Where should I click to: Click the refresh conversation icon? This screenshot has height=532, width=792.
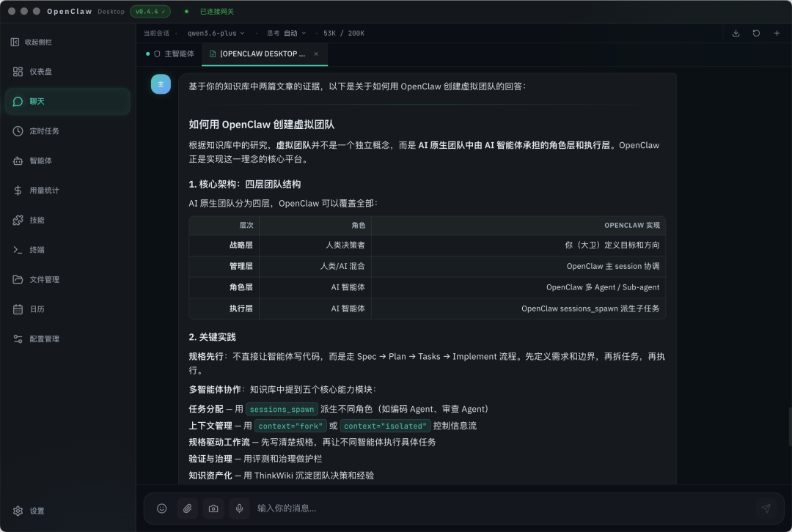point(756,33)
